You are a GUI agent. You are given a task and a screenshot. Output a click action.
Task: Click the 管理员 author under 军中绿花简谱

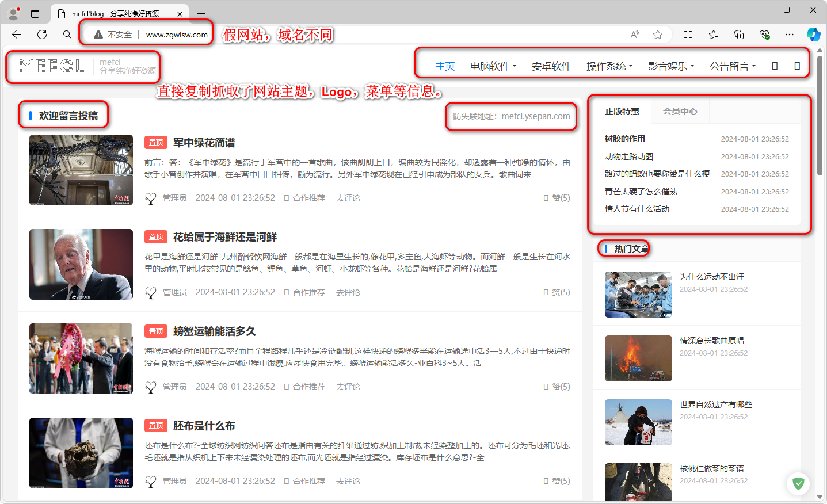coord(175,198)
